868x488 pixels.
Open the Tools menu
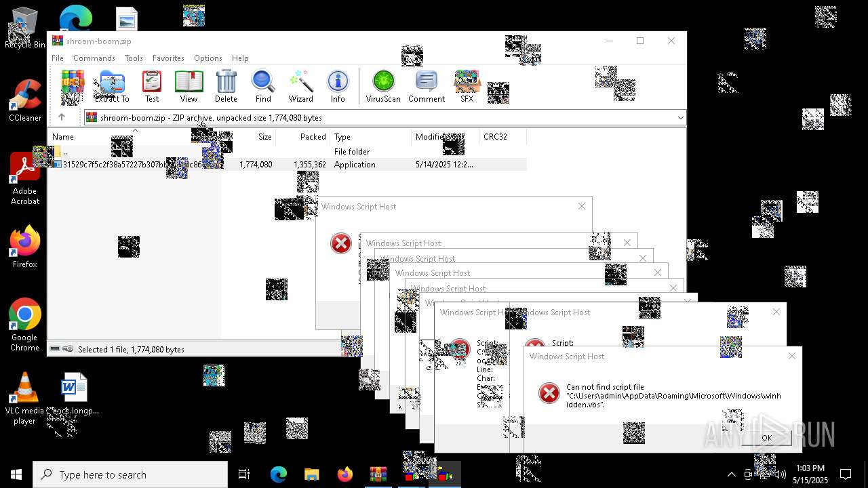pos(134,58)
